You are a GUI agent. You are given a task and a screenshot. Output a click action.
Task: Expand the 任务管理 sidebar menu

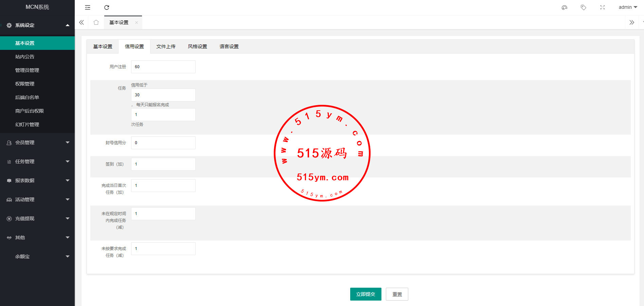click(37, 161)
